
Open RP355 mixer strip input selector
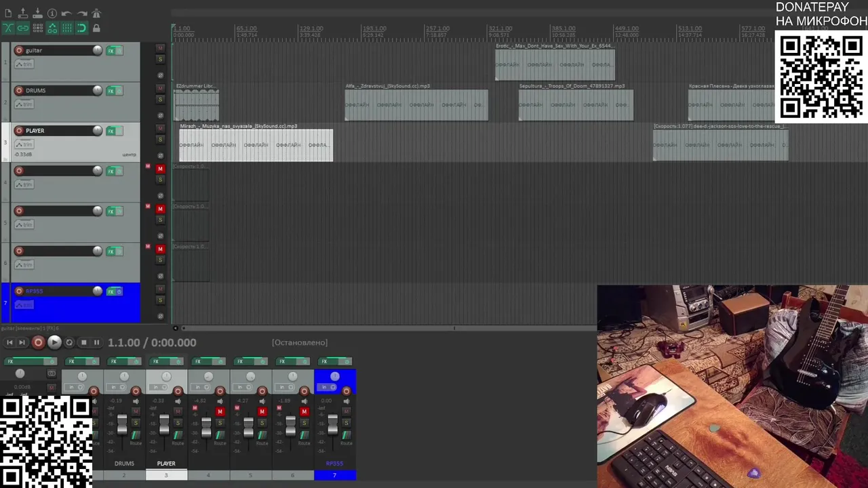(328, 387)
